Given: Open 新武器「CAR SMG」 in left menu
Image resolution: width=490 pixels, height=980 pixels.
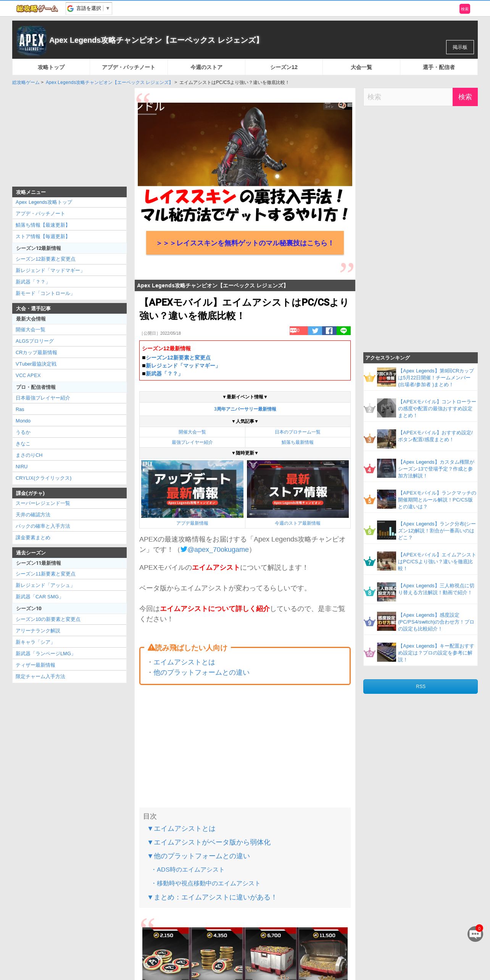Looking at the screenshot, I should pyautogui.click(x=39, y=597).
